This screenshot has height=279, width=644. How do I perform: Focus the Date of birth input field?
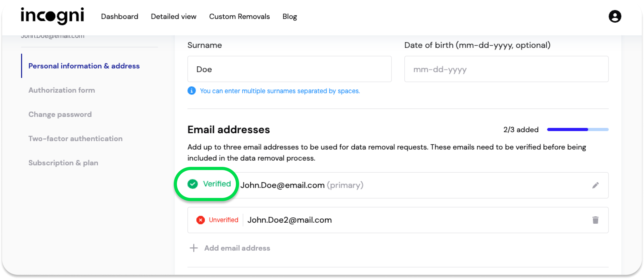[x=506, y=69]
